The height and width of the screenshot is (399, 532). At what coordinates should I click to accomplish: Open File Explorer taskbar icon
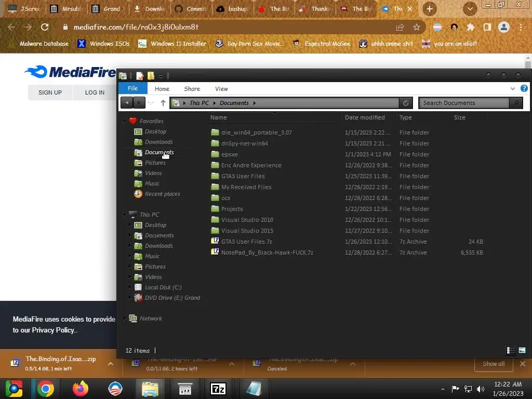pyautogui.click(x=150, y=389)
